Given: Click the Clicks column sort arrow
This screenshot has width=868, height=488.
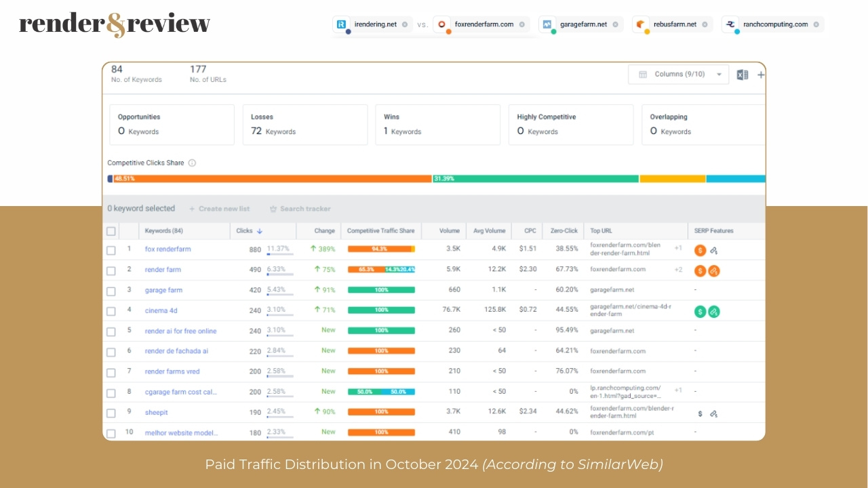Looking at the screenshot, I should click(260, 231).
